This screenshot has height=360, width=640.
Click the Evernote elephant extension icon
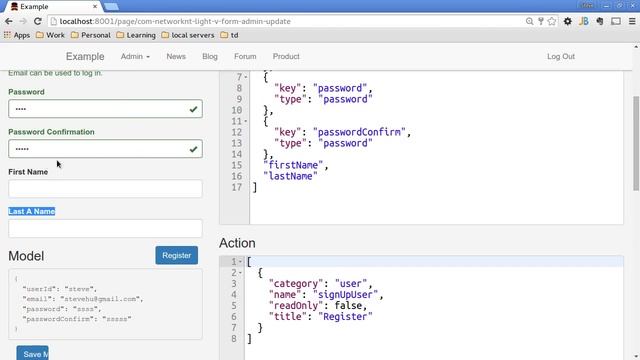[x=600, y=21]
